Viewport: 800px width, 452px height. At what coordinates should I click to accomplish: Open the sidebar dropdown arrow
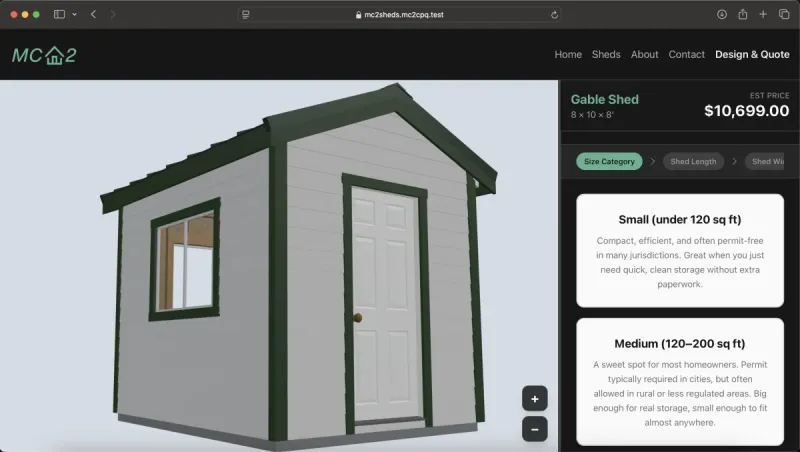click(x=74, y=14)
